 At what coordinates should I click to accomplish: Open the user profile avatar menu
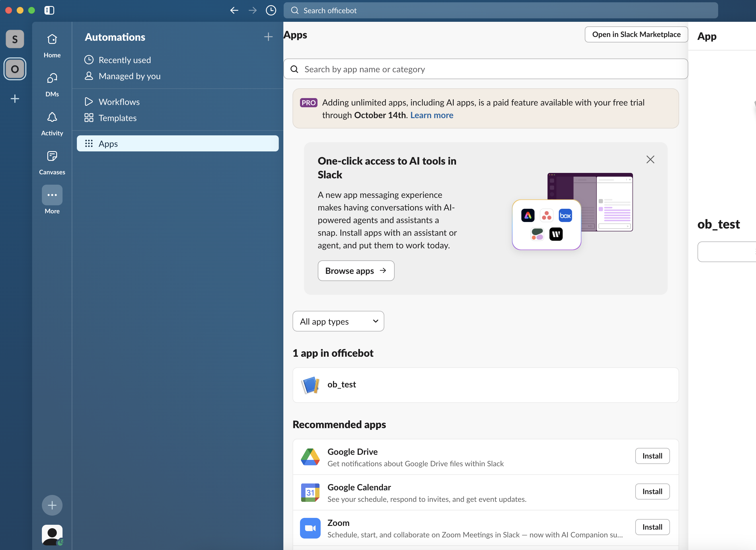coord(52,535)
